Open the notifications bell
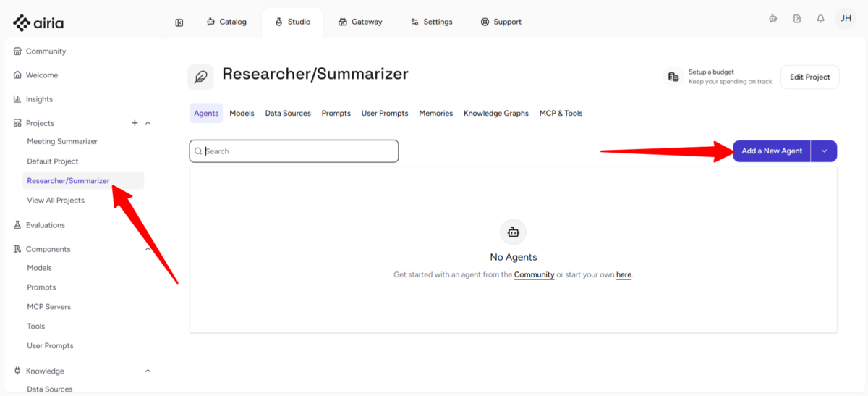 pos(820,19)
